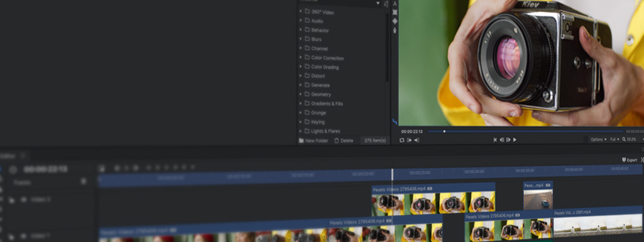Select the Pexe...mp4 road clip
This screenshot has width=644, height=242.
pyautogui.click(x=538, y=195)
